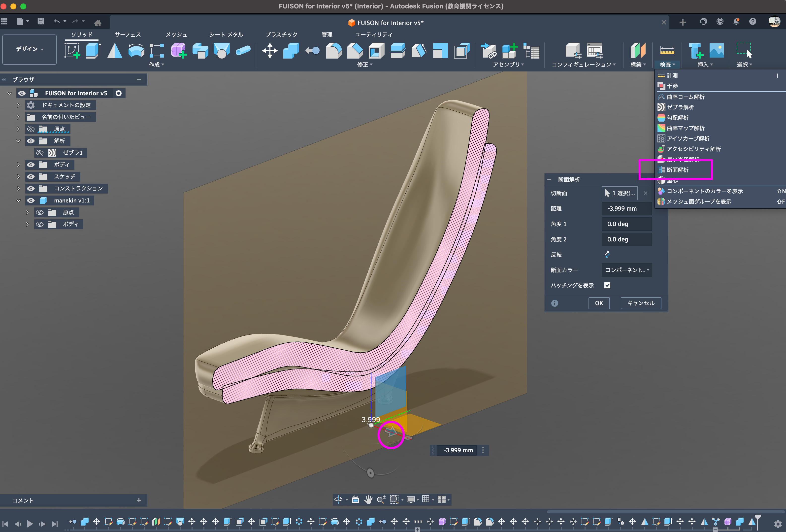Click the rotation manipulator handle below chair

click(x=370, y=472)
